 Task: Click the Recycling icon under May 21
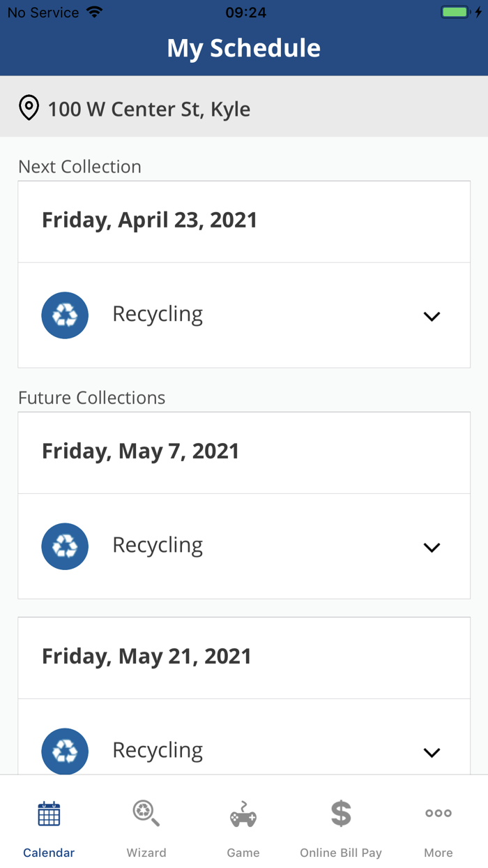click(65, 751)
